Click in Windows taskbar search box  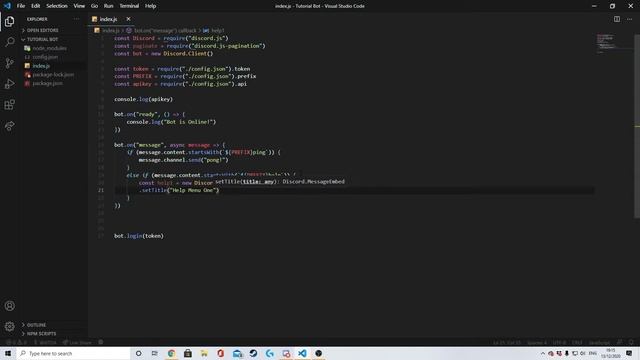point(73,353)
